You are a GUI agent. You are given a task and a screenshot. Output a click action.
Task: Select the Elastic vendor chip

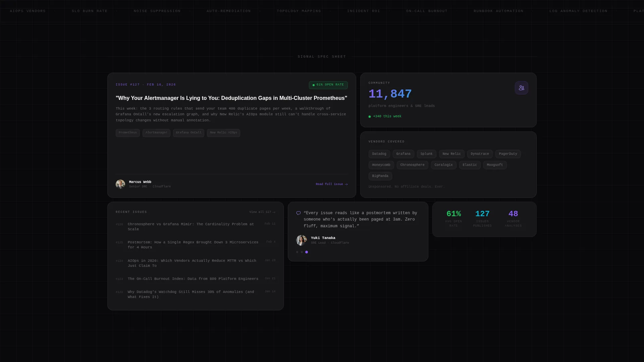coord(470,165)
